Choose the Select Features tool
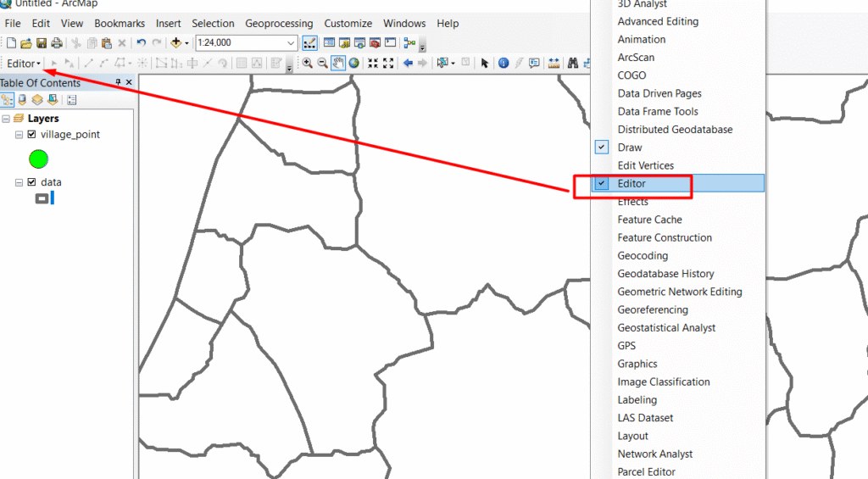 442,63
